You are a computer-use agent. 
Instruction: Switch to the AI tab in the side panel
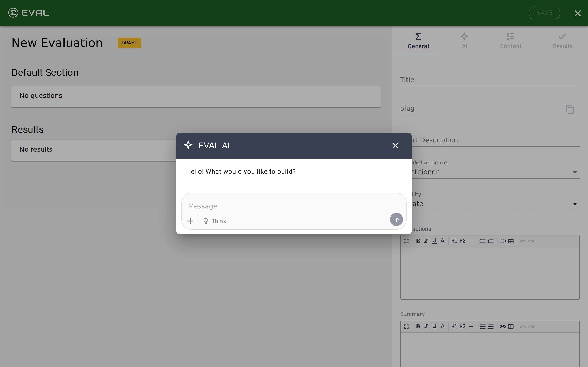(464, 41)
